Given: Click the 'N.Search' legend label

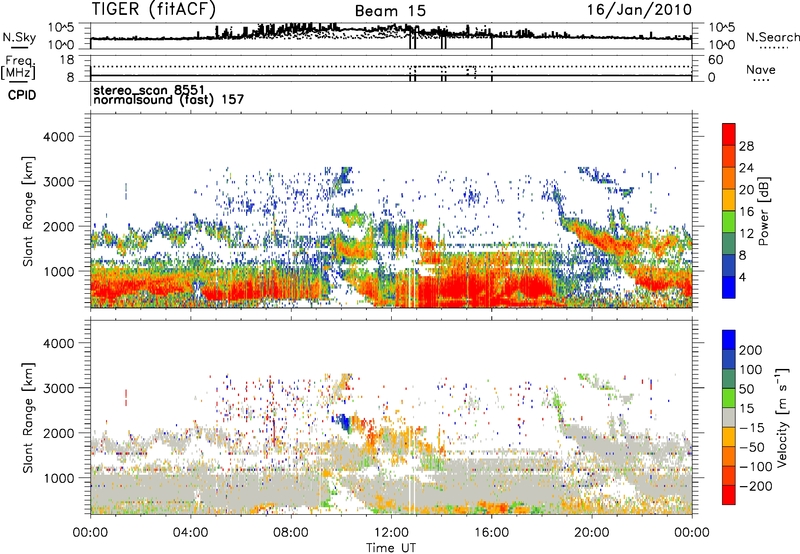Looking at the screenshot, I should (x=772, y=37).
